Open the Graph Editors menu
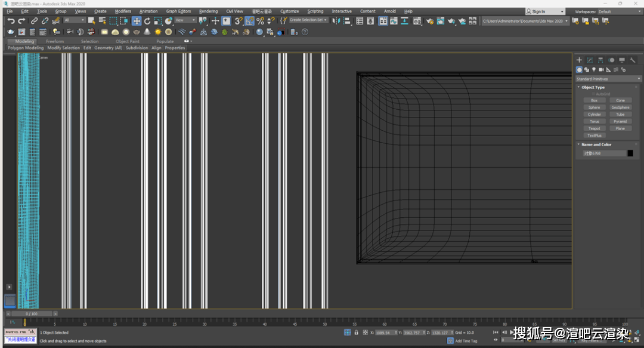Image resolution: width=644 pixels, height=348 pixels. click(178, 11)
